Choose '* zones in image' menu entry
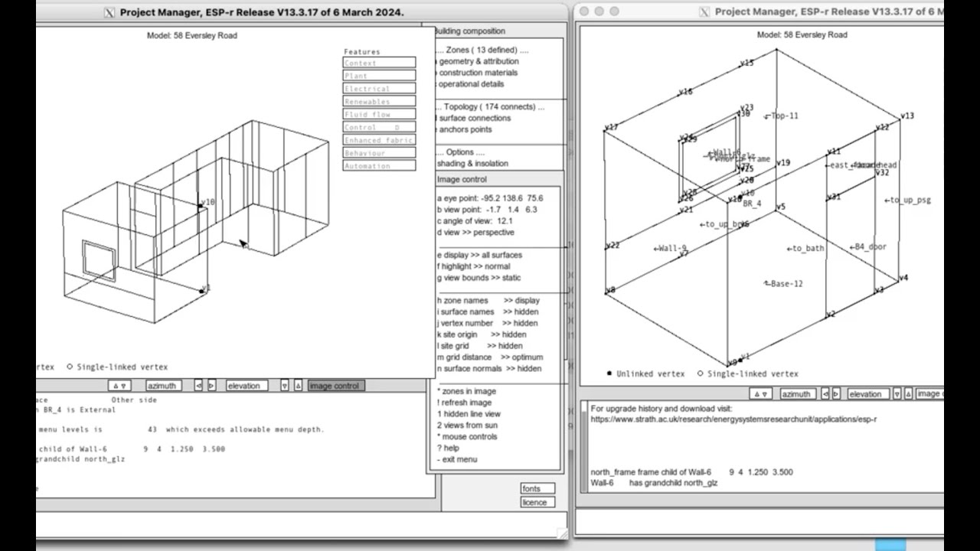Screen dimensions: 980x551 coord(466,391)
